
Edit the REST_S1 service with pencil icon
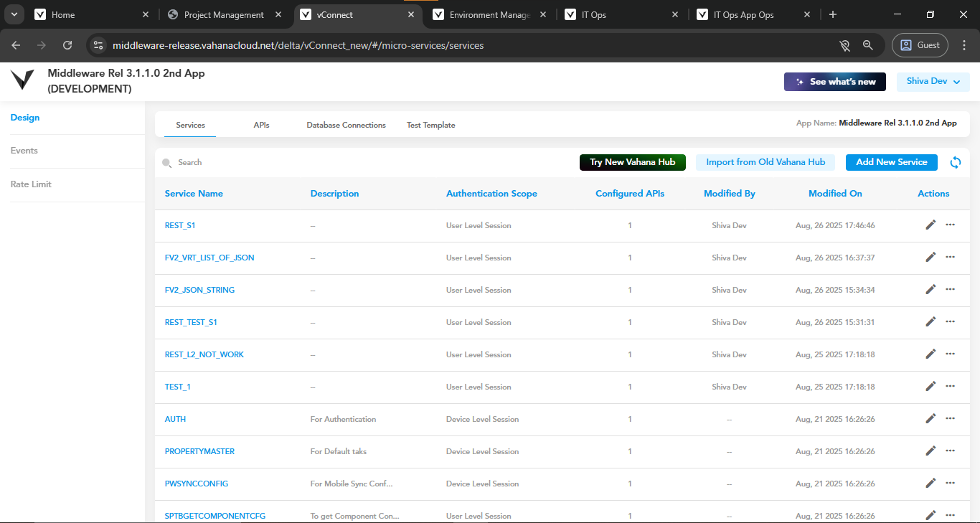click(930, 225)
